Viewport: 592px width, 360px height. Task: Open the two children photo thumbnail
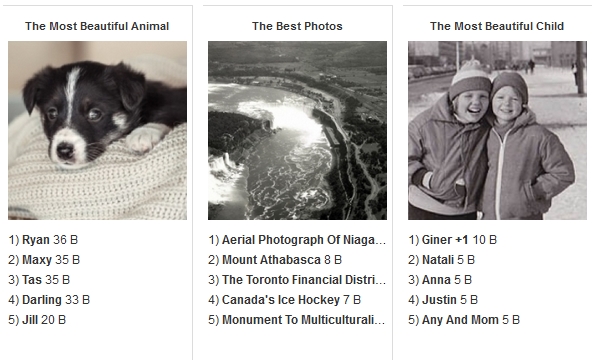[x=497, y=130]
